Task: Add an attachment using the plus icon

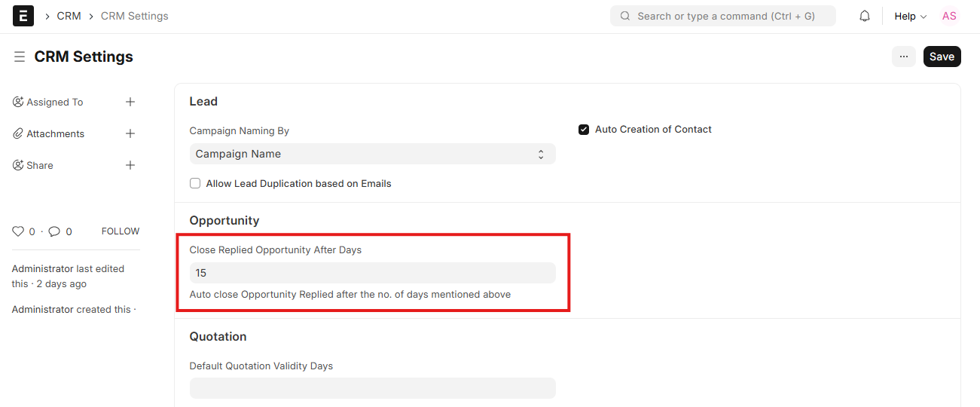Action: click(x=130, y=133)
